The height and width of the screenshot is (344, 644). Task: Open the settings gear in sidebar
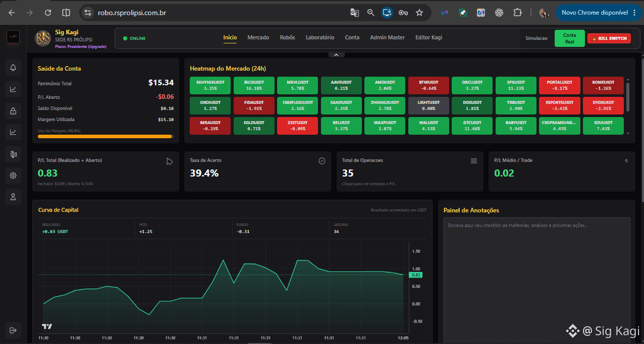pos(13,176)
